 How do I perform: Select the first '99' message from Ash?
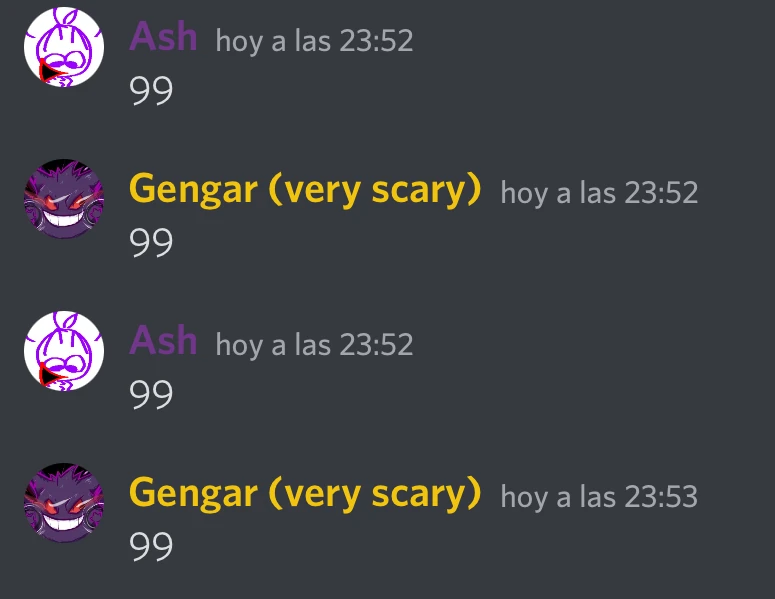(x=151, y=90)
